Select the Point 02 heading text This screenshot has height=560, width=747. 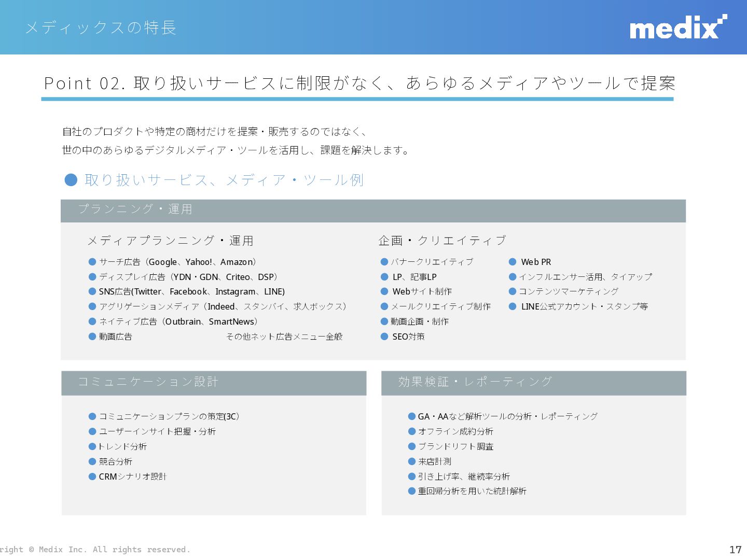[x=359, y=83]
